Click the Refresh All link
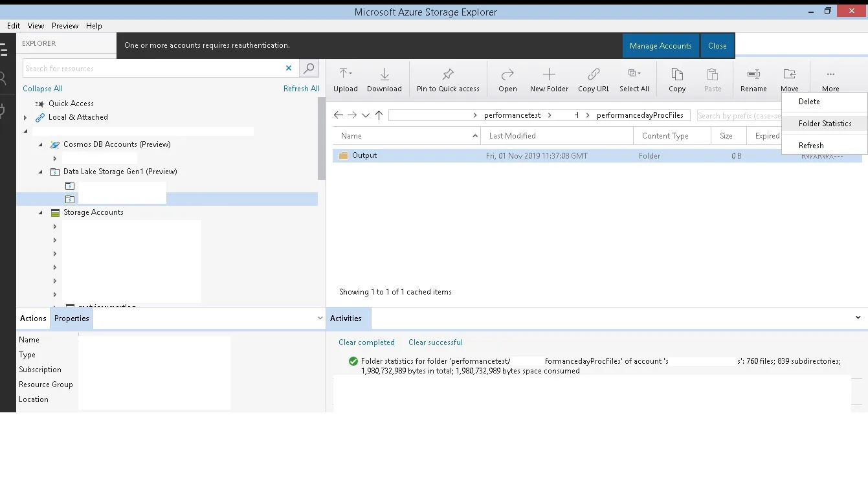The height and width of the screenshot is (479, 868). (x=302, y=89)
